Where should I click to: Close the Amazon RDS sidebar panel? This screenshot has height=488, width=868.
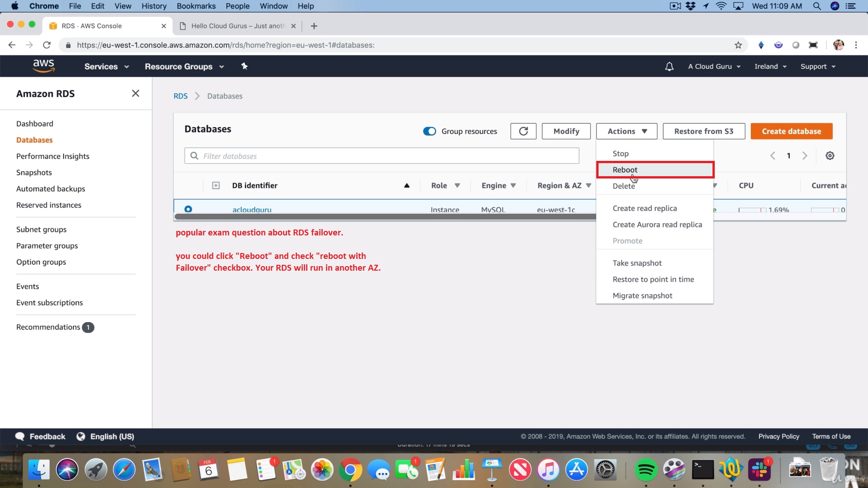coord(135,94)
